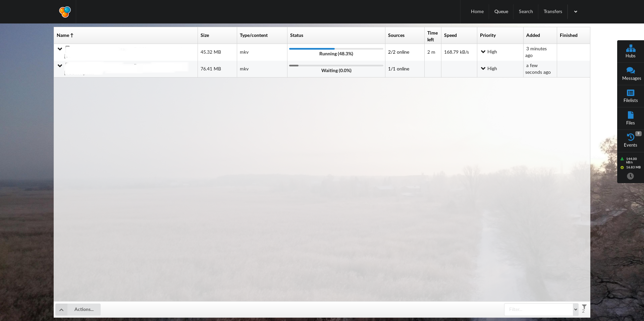
Task: Click the transfer history clock icon
Action: (631, 176)
